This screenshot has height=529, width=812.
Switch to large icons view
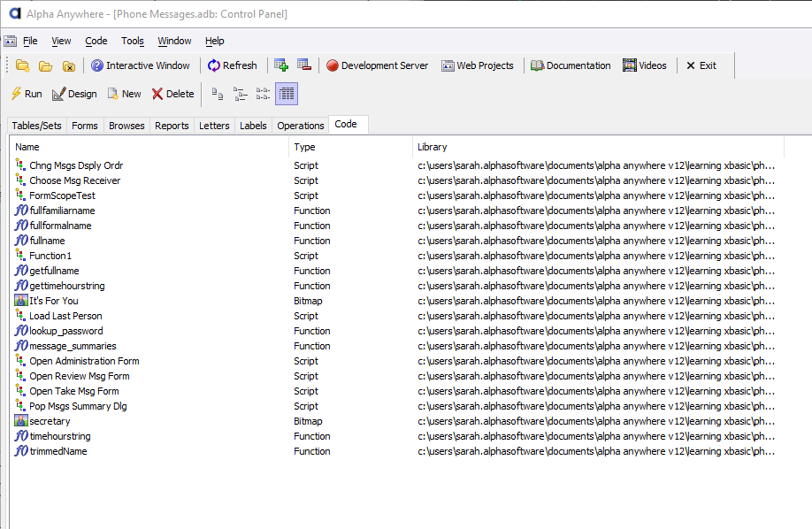coord(218,95)
